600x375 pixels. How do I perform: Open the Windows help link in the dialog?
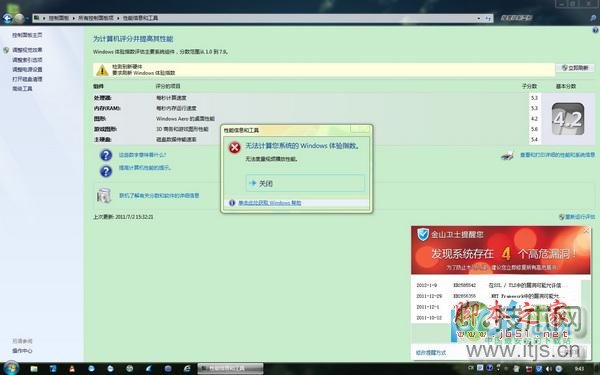[270, 203]
